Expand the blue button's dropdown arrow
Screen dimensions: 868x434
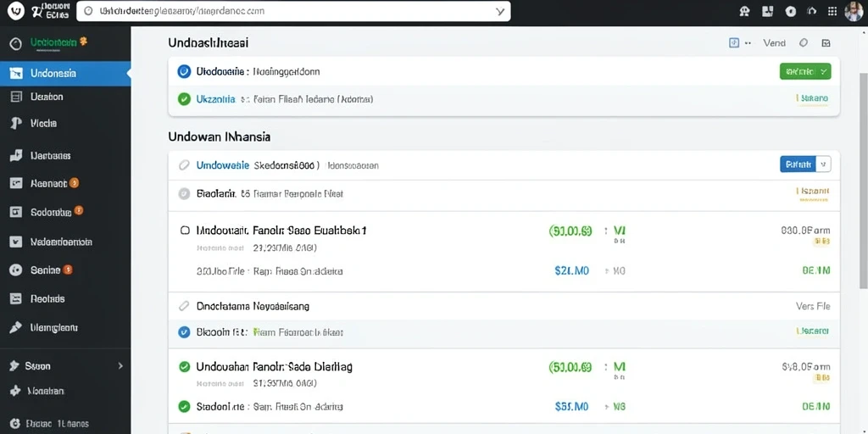click(823, 164)
